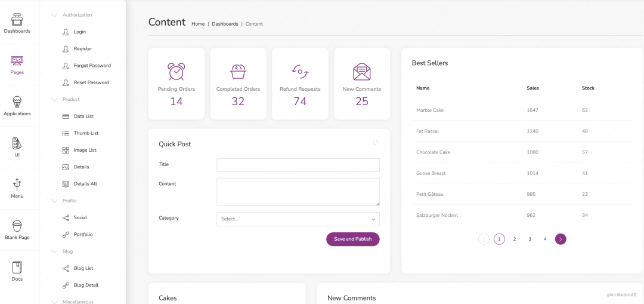Click the Save and Publish button

(353, 239)
